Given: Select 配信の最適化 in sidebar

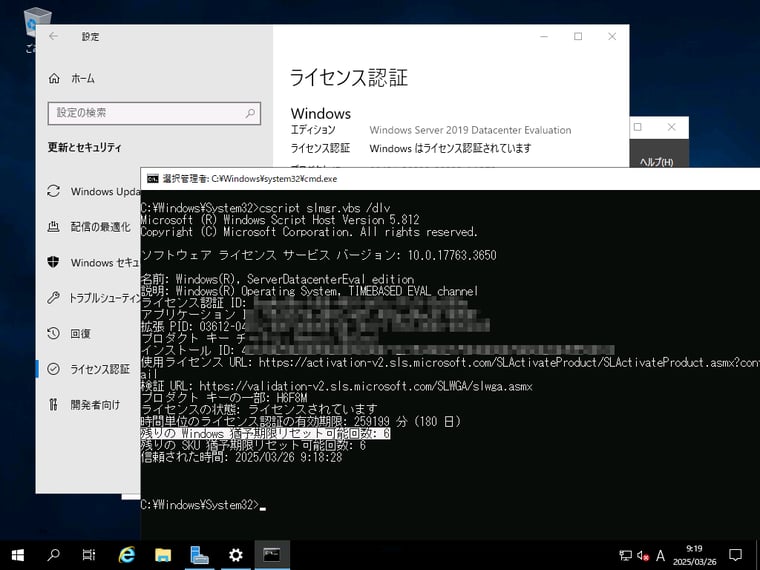Looking at the screenshot, I should 101,227.
